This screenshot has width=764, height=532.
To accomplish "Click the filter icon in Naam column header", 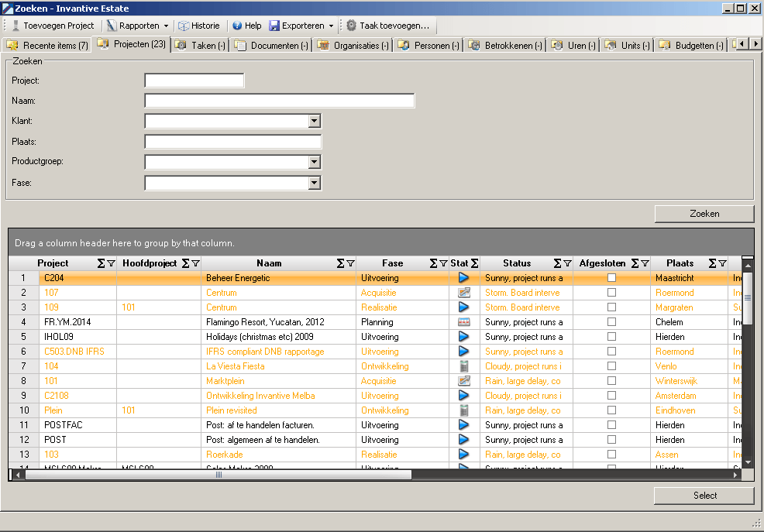I will coord(351,263).
